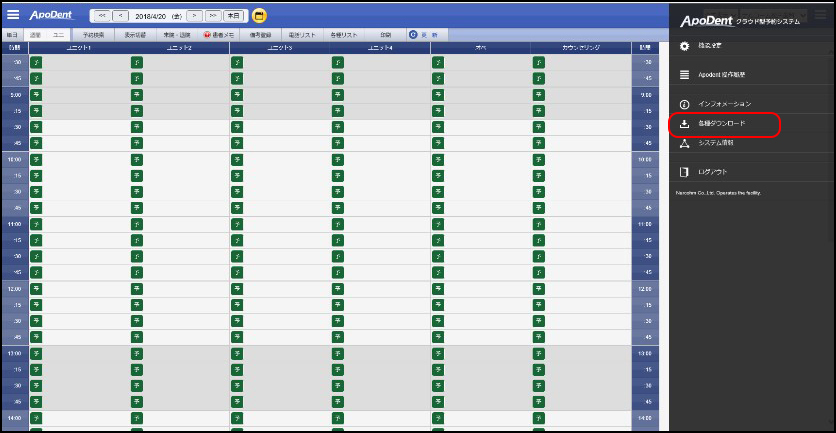
Task: Advance to next day with single arrow
Action: coord(195,16)
